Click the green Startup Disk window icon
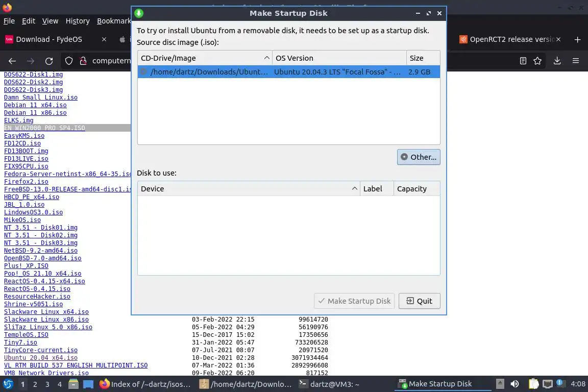This screenshot has height=392, width=588. [x=139, y=13]
